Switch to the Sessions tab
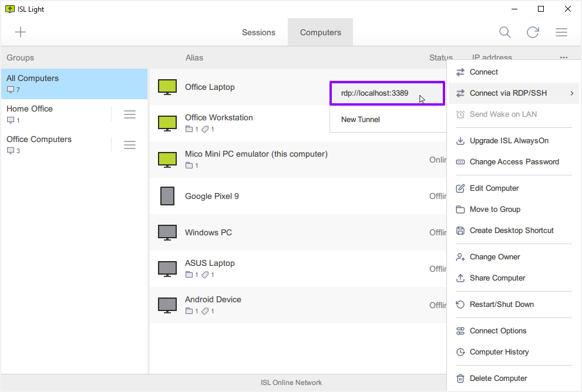582x392 pixels. [258, 32]
